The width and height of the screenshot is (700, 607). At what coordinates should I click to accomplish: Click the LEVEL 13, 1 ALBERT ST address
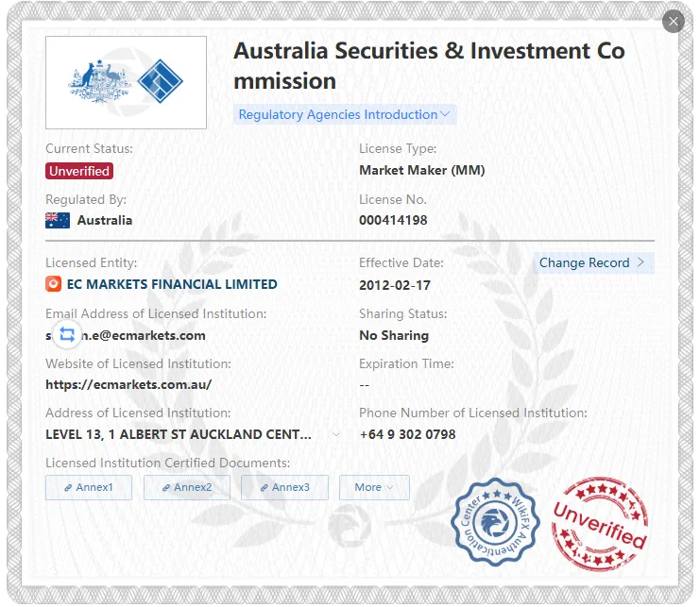(179, 434)
